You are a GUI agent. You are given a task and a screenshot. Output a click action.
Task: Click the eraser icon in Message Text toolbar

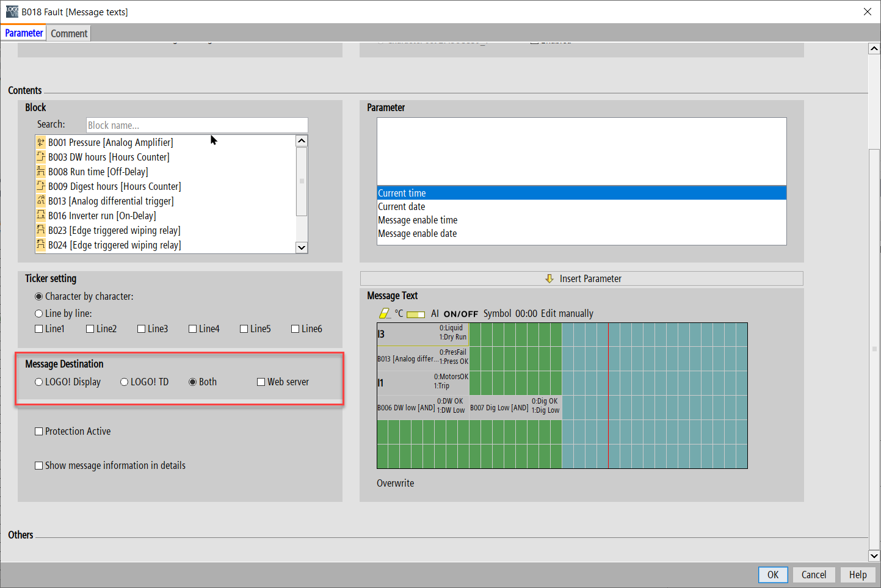pos(385,313)
